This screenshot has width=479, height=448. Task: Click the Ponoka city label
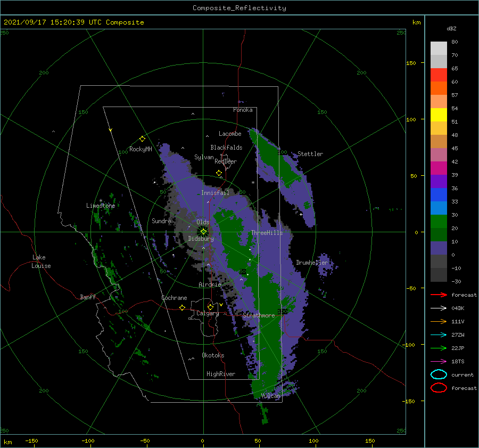point(243,110)
